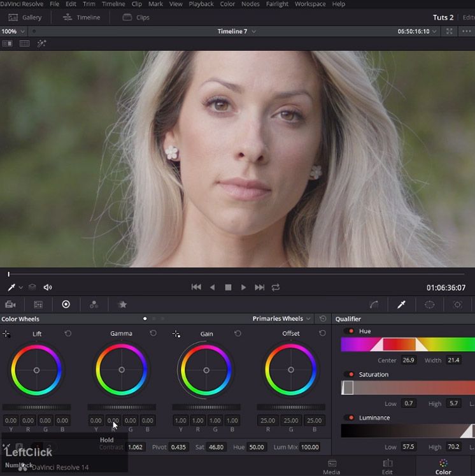This screenshot has height=476, width=475.
Task: Open the DaVinci Resolve menu
Action: point(22,4)
